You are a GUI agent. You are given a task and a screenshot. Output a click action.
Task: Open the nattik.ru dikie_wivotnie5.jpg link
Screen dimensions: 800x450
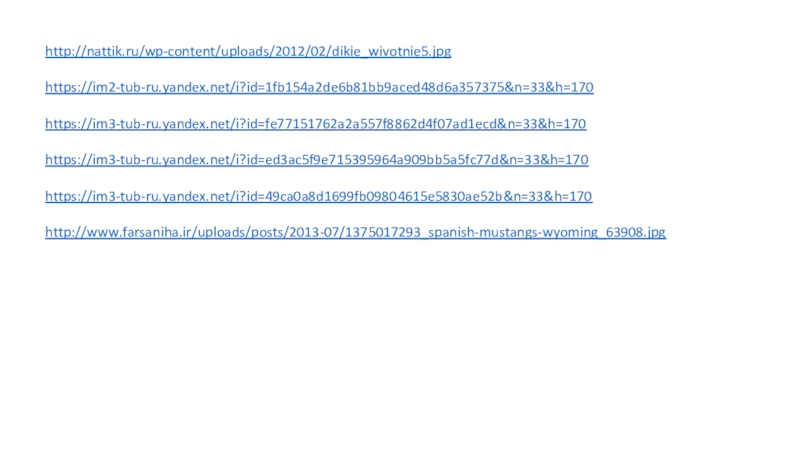tap(248, 52)
